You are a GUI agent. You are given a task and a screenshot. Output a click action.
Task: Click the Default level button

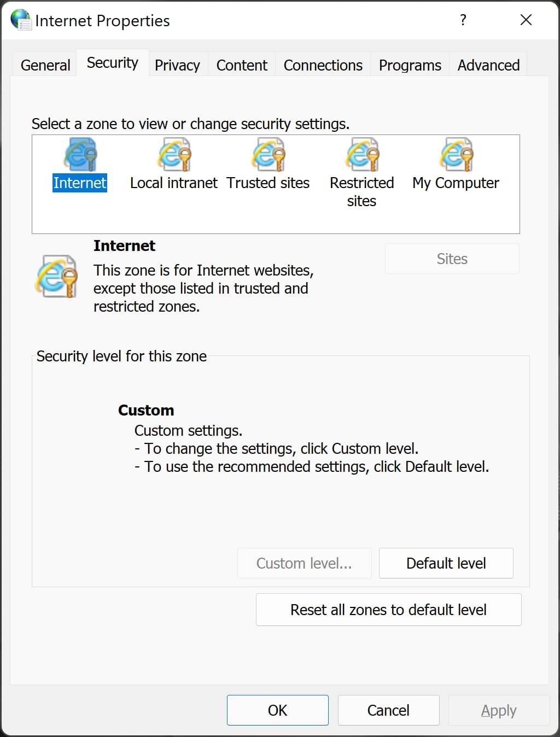pos(446,563)
